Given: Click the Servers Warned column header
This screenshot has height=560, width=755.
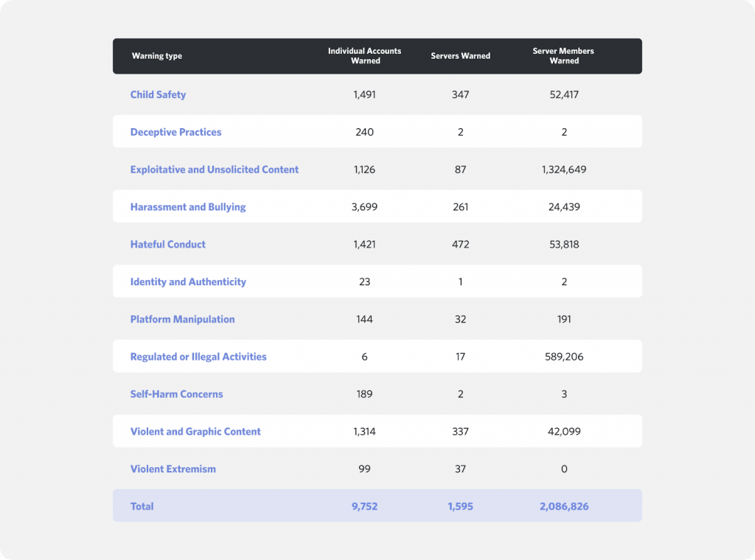Looking at the screenshot, I should click(460, 56).
